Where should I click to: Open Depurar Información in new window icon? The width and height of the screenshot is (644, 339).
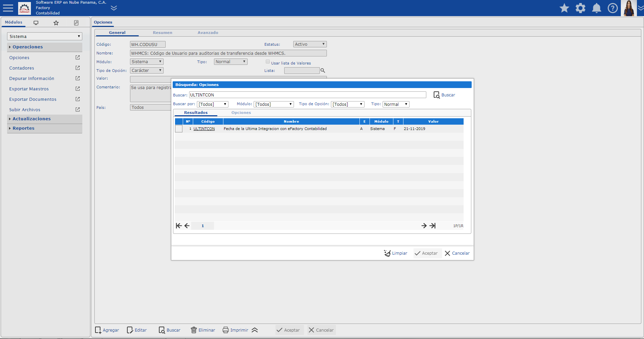78,78
